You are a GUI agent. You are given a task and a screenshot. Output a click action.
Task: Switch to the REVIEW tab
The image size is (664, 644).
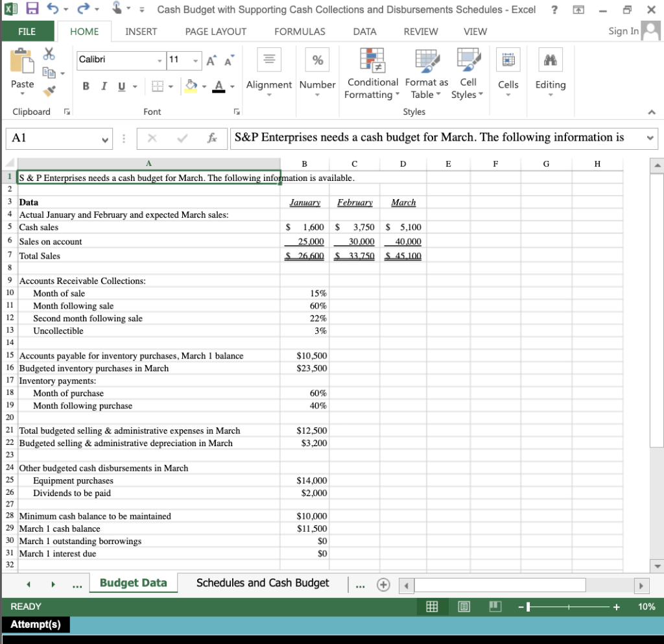coord(420,32)
